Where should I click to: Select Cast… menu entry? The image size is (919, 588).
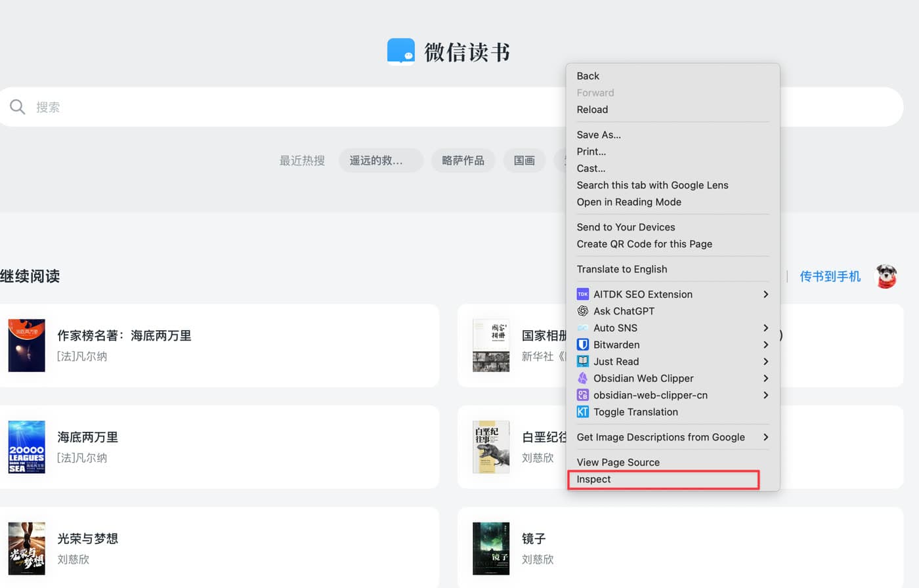673,168
